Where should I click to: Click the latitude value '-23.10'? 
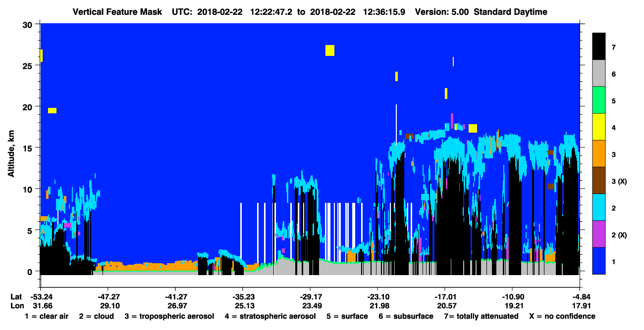pyautogui.click(x=377, y=297)
